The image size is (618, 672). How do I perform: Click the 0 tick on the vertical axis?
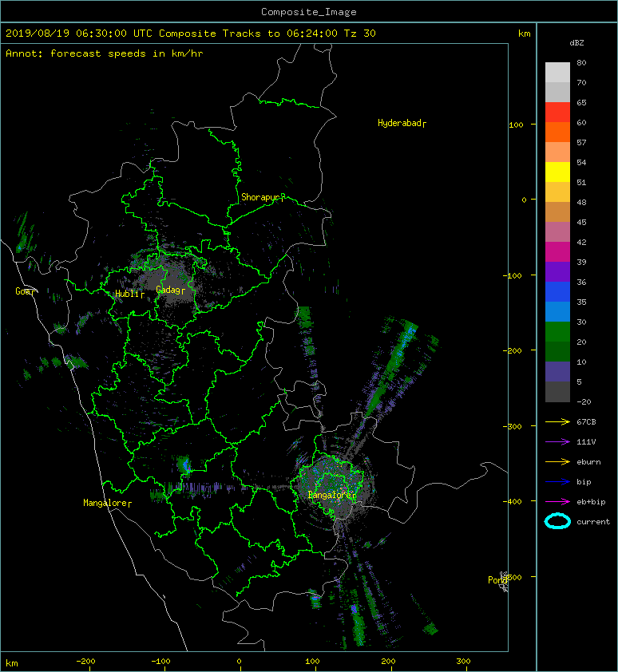tap(524, 200)
